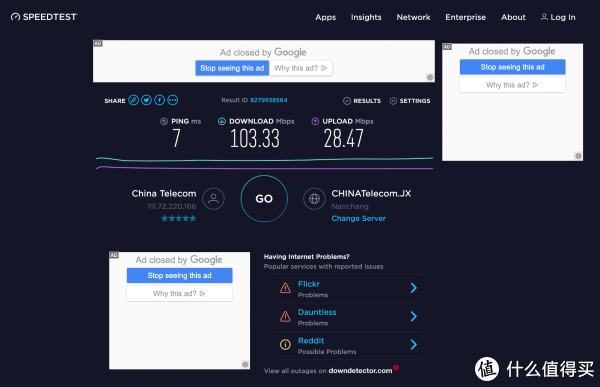Stop seeing the top banner ad
This screenshot has width=600, height=387.
point(232,68)
